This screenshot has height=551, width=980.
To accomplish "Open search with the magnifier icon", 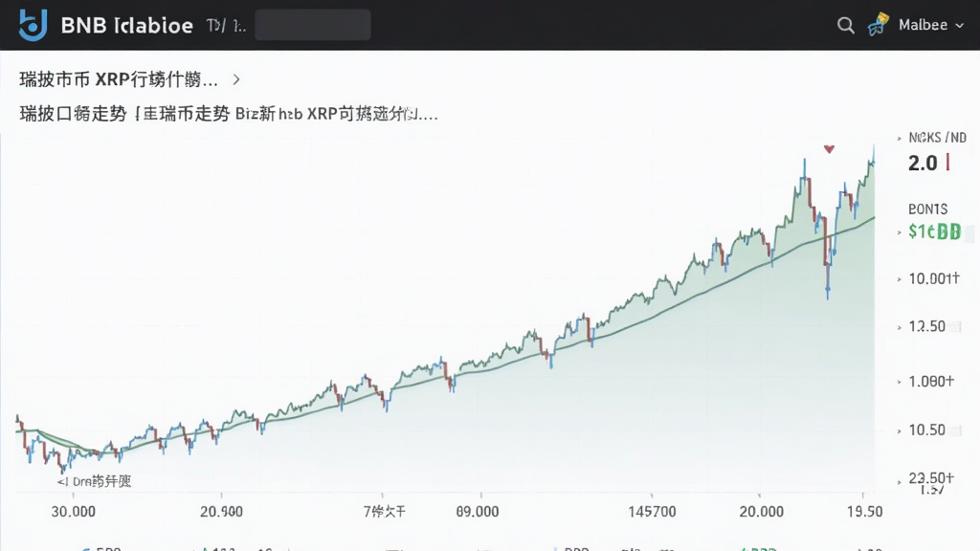I will 846,25.
